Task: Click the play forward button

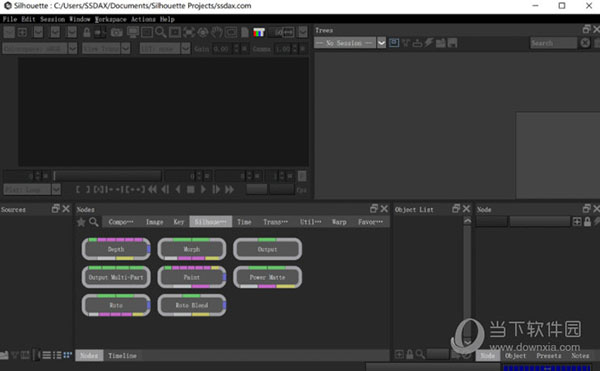Action: click(203, 189)
